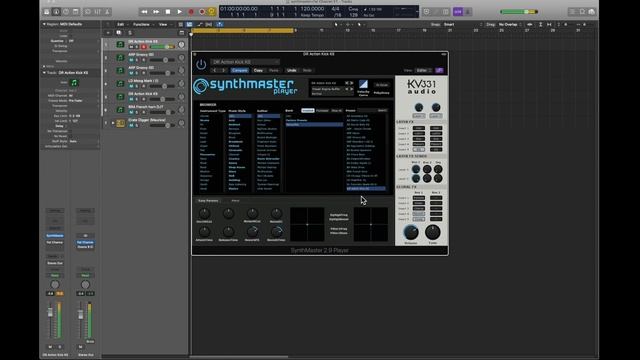Image resolution: width=640 pixels, height=360 pixels.
Task: Toggle Show Automation button in tracks header
Action: point(200,24)
